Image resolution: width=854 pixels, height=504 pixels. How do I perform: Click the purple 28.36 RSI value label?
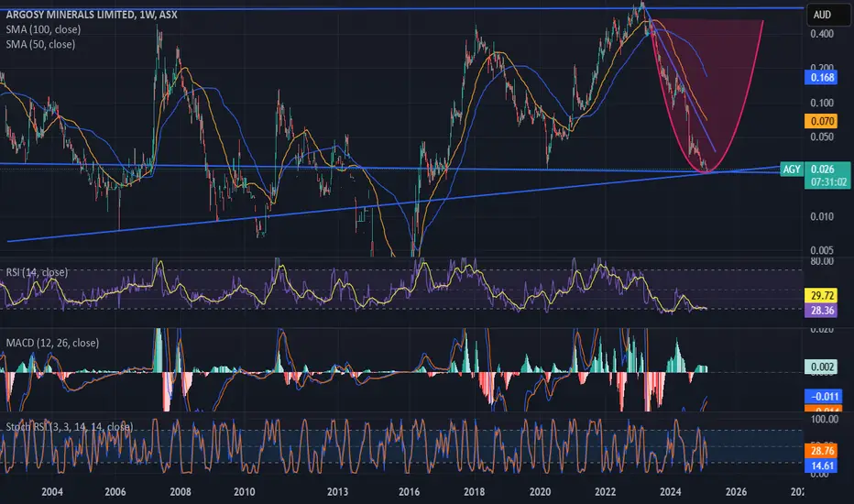click(x=822, y=310)
